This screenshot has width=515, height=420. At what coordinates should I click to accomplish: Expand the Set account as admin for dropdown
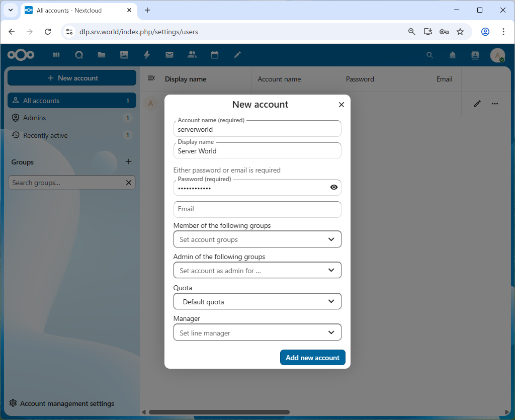click(x=257, y=270)
